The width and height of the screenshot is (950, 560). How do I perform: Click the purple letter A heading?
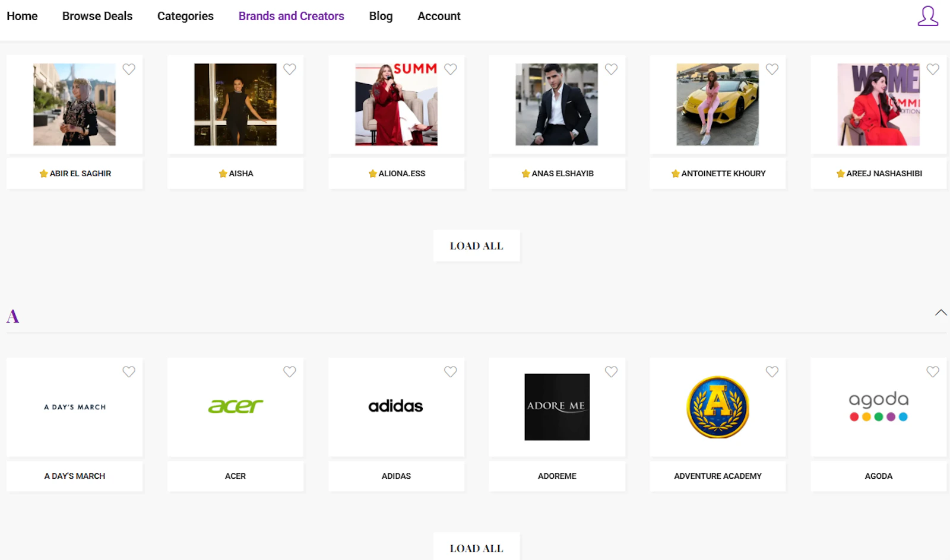click(12, 316)
